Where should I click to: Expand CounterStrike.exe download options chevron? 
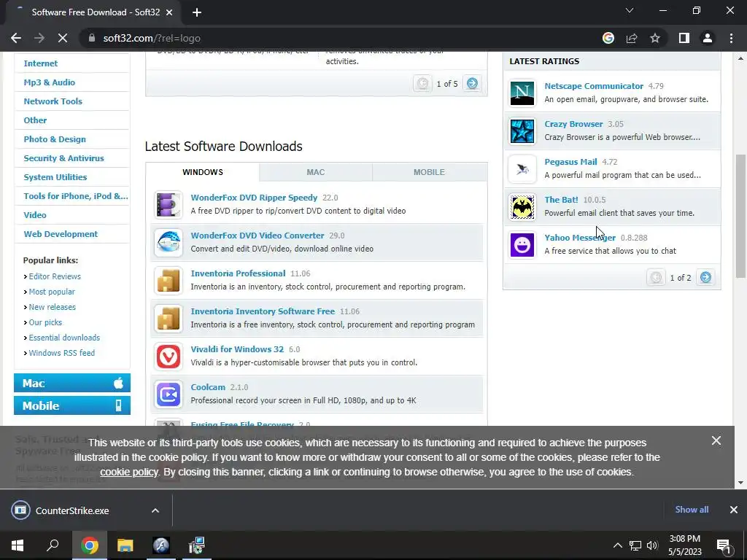point(155,510)
